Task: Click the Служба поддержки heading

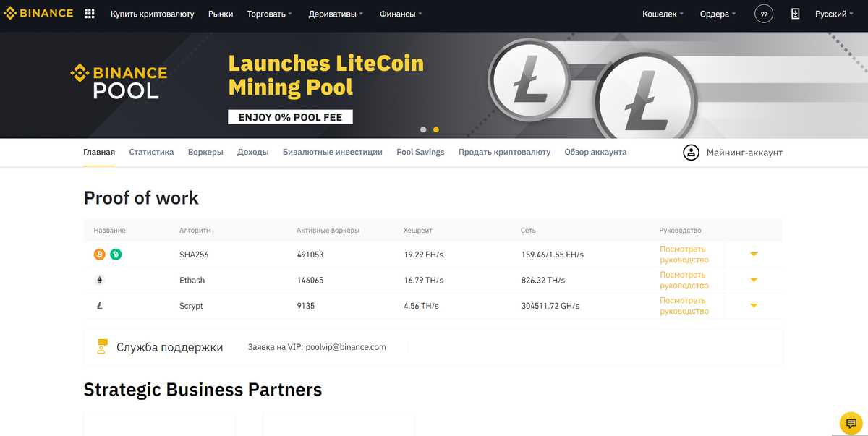Action: pyautogui.click(x=170, y=347)
